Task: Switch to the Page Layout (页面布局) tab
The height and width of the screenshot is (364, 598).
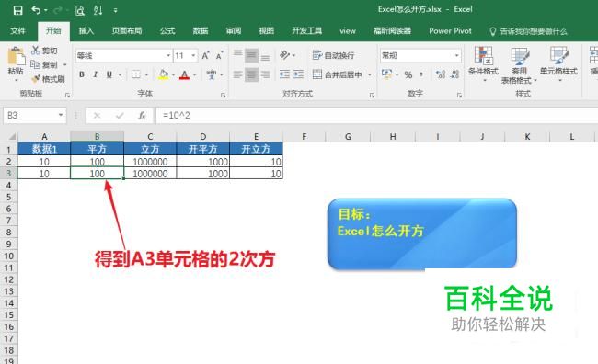Action: point(127,31)
